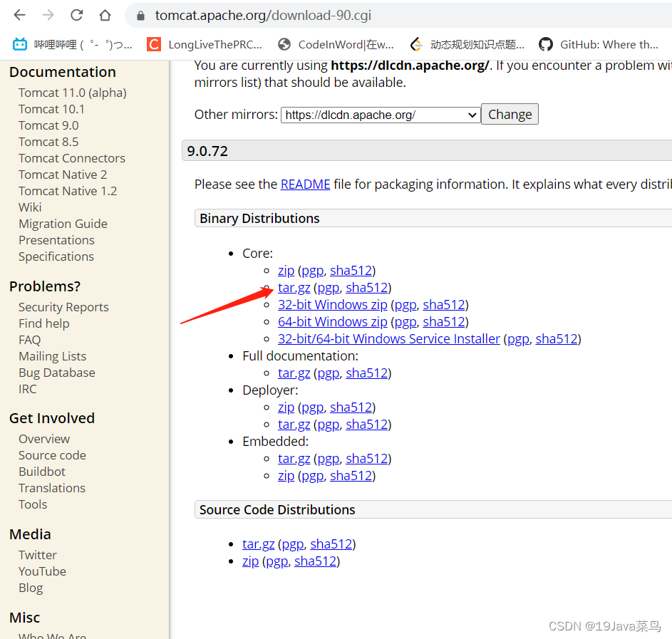The height and width of the screenshot is (639, 672).
Task: Download the Core zip distribution
Action: pos(286,271)
